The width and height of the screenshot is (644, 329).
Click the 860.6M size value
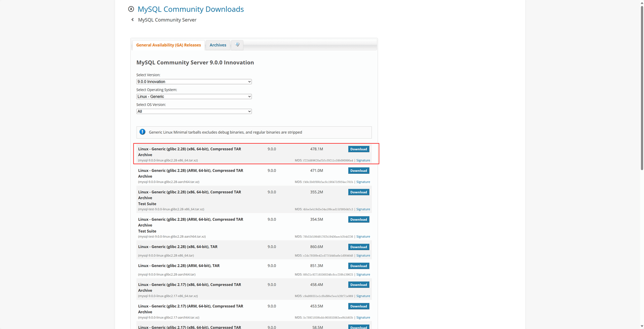[316, 247]
